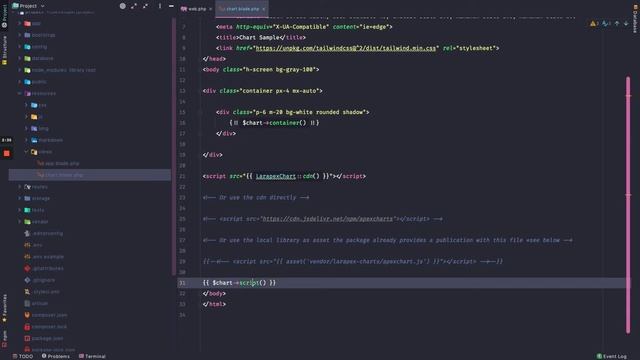Click the cdn.jsdelivr.net apexcharts URL
Viewport: 640px width, 360px height.
(327, 219)
